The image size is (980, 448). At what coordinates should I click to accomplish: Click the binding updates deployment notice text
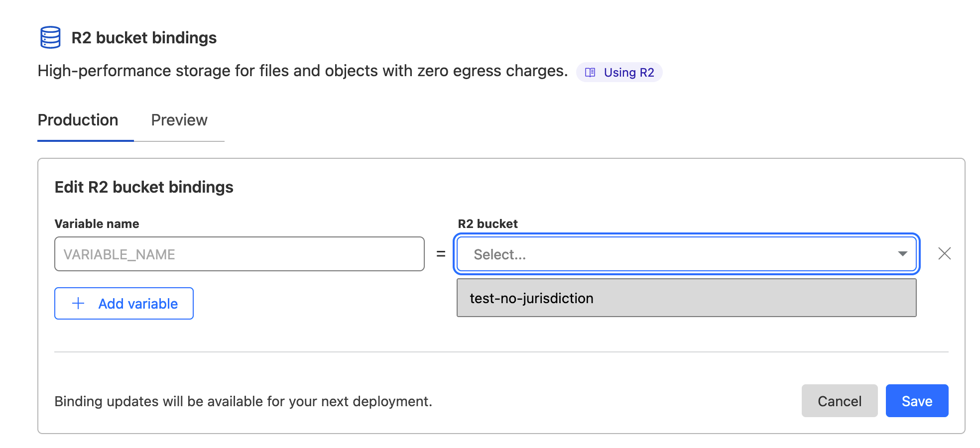tap(243, 401)
